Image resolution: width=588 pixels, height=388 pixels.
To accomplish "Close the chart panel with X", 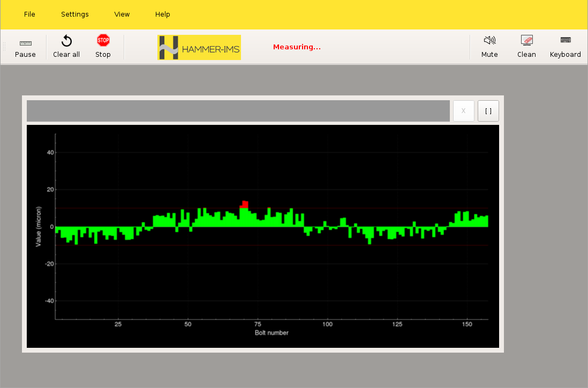I will pos(463,111).
